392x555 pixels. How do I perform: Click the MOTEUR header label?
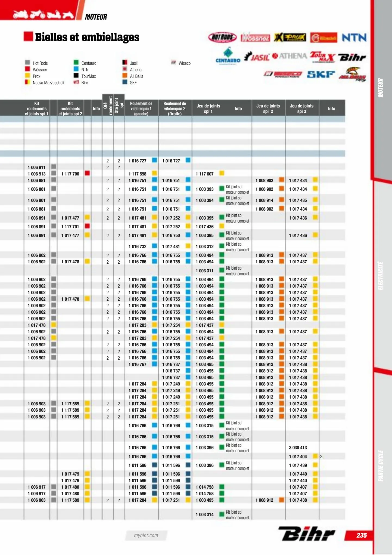96,17
